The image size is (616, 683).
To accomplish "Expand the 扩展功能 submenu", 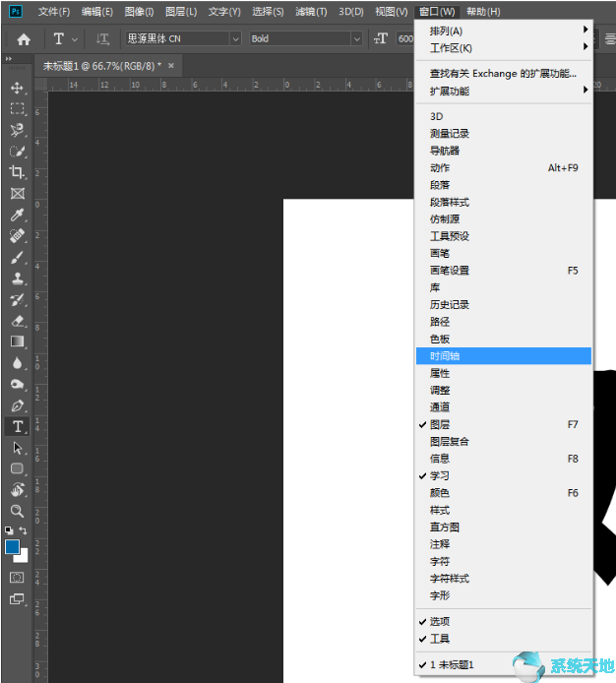I will [504, 92].
